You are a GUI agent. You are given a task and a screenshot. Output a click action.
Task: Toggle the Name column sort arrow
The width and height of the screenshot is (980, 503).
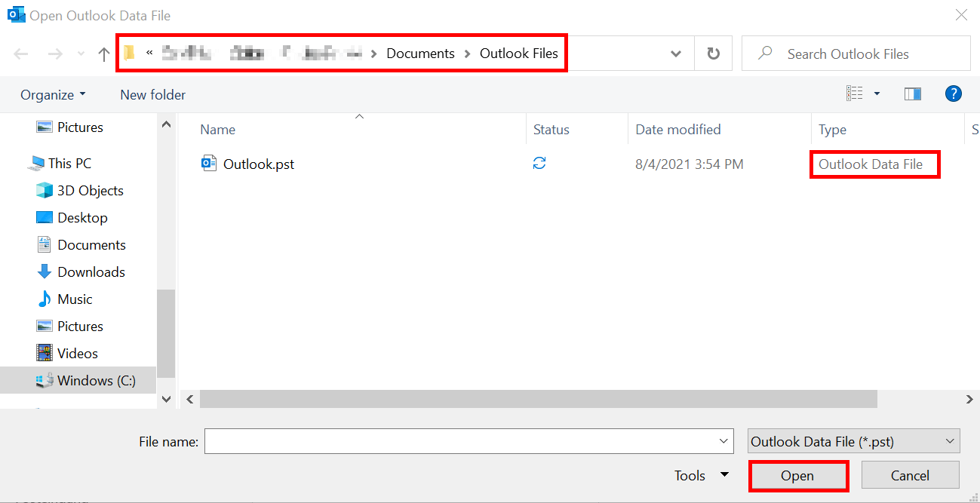point(359,118)
